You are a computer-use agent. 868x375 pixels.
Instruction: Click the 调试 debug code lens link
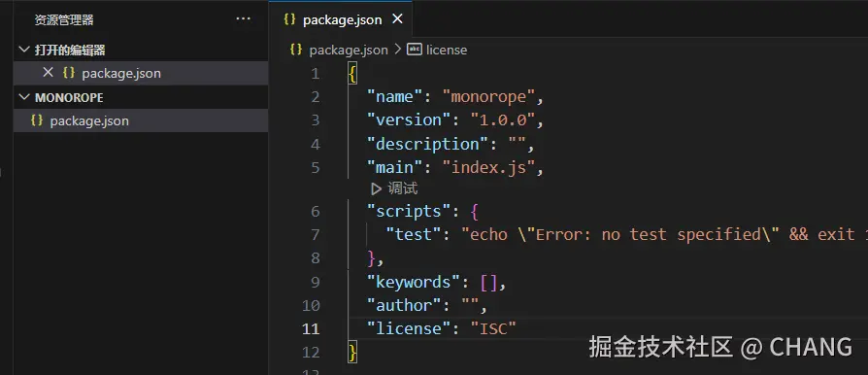point(403,188)
